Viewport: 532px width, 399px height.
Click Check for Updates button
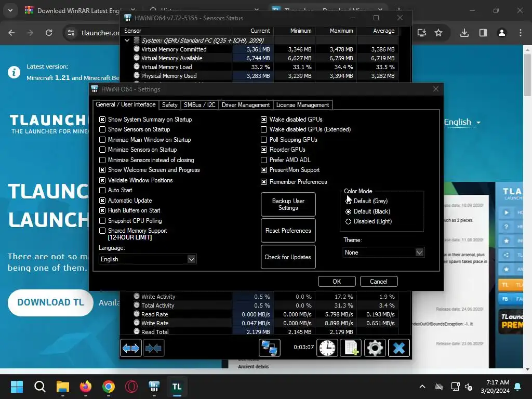pyautogui.click(x=288, y=257)
